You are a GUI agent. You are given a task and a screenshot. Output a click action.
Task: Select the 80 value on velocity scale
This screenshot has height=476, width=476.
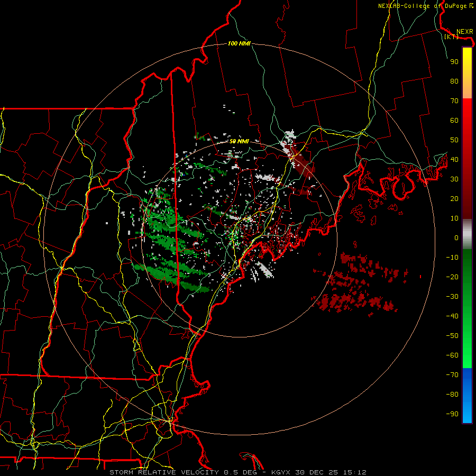[454, 81]
